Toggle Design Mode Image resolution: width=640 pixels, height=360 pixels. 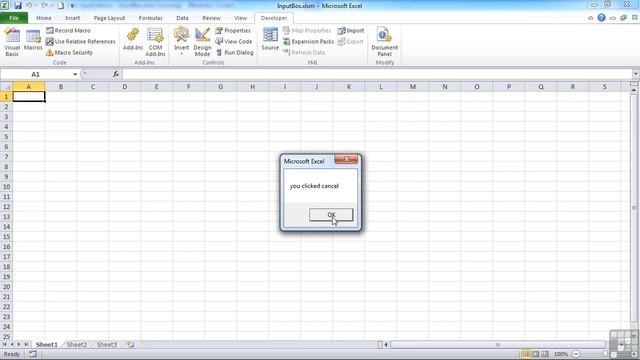coord(202,42)
